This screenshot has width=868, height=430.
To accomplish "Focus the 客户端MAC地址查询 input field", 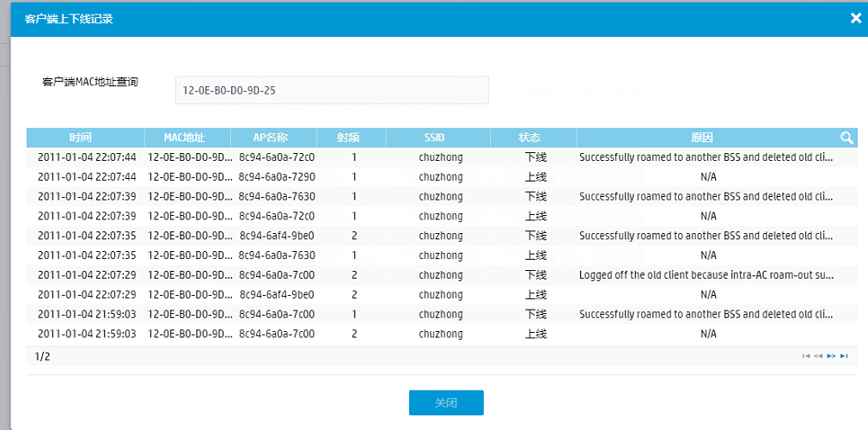I will (x=332, y=90).
